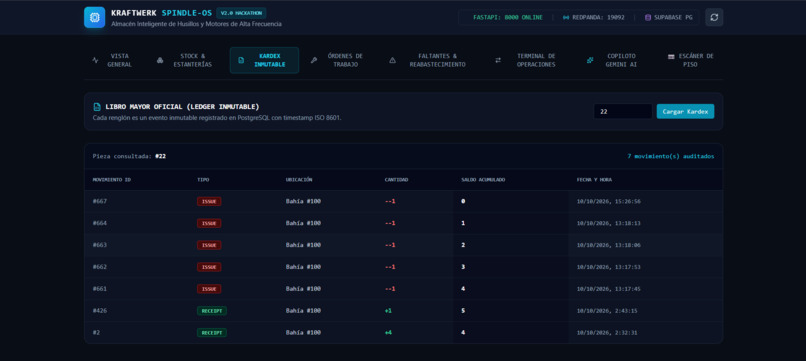Click the TIPO column header
The height and width of the screenshot is (361, 806).
(203, 180)
